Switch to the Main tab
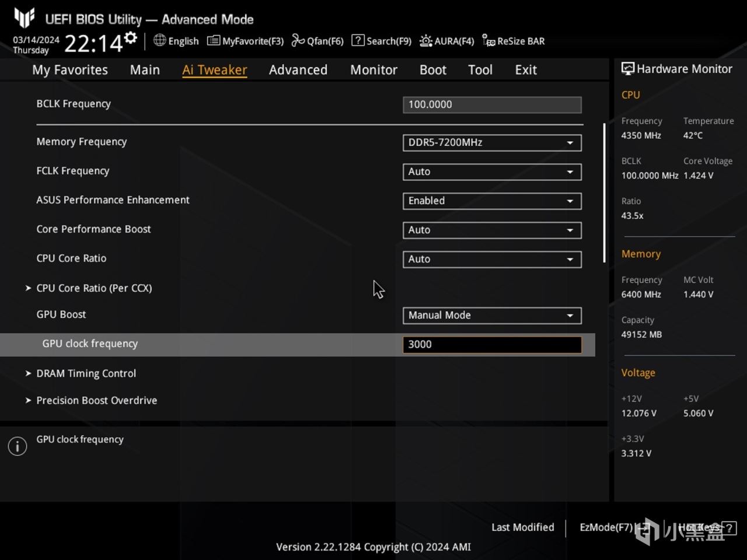This screenshot has height=560, width=747. 145,70
